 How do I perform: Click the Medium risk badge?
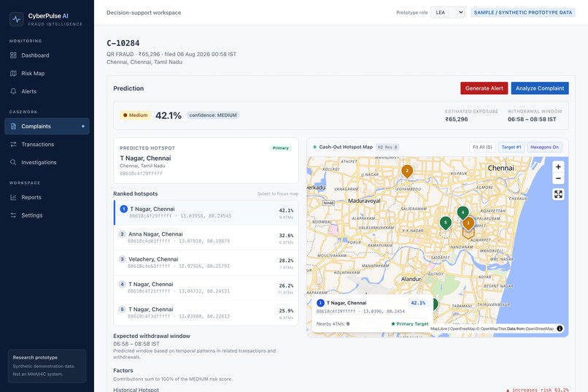coord(135,115)
